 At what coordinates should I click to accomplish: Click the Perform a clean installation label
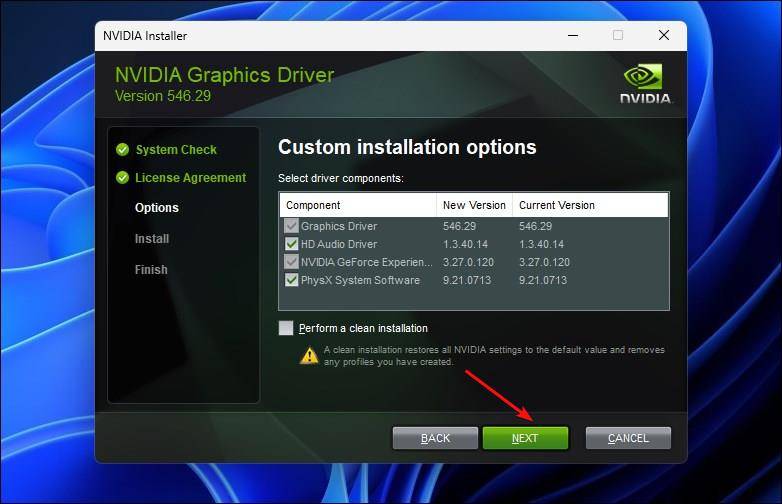pyautogui.click(x=363, y=328)
